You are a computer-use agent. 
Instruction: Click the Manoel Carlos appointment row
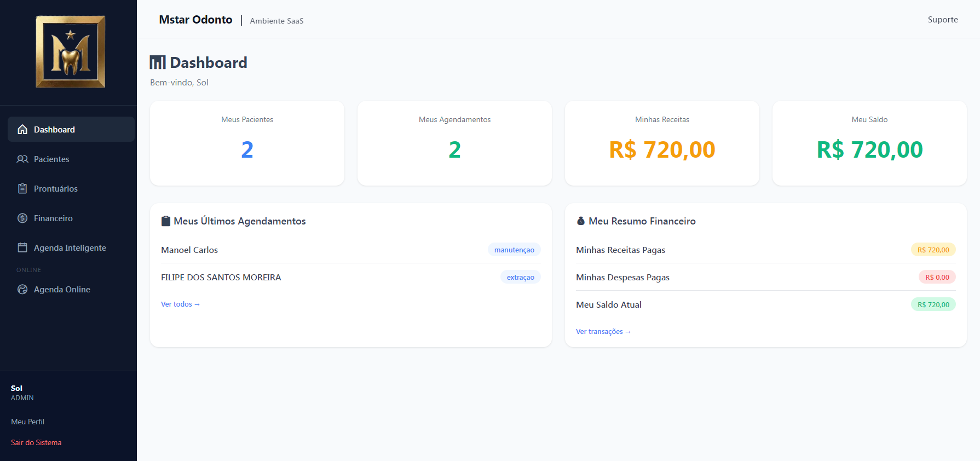pyautogui.click(x=351, y=250)
